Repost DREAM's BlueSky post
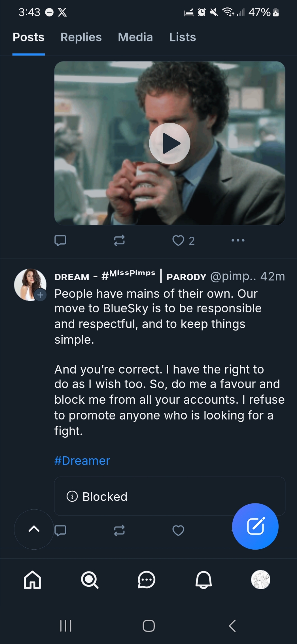Screen dimensions: 297x644 [x=119, y=530]
